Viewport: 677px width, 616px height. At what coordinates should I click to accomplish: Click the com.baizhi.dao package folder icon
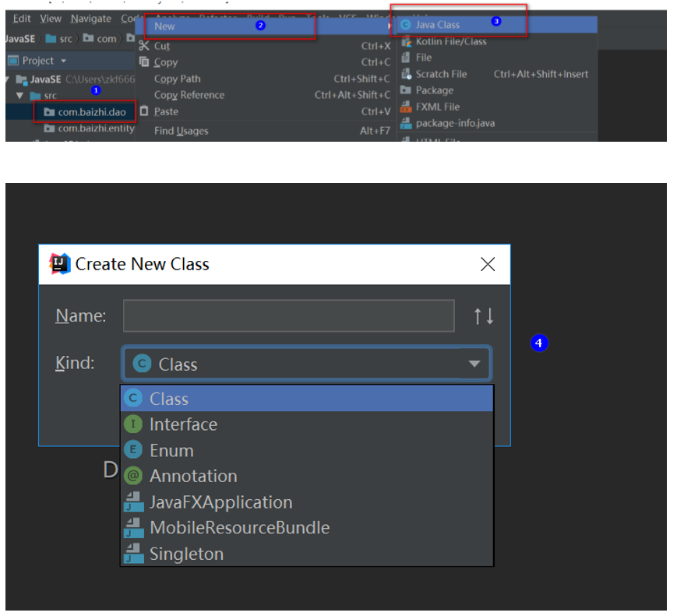50,112
